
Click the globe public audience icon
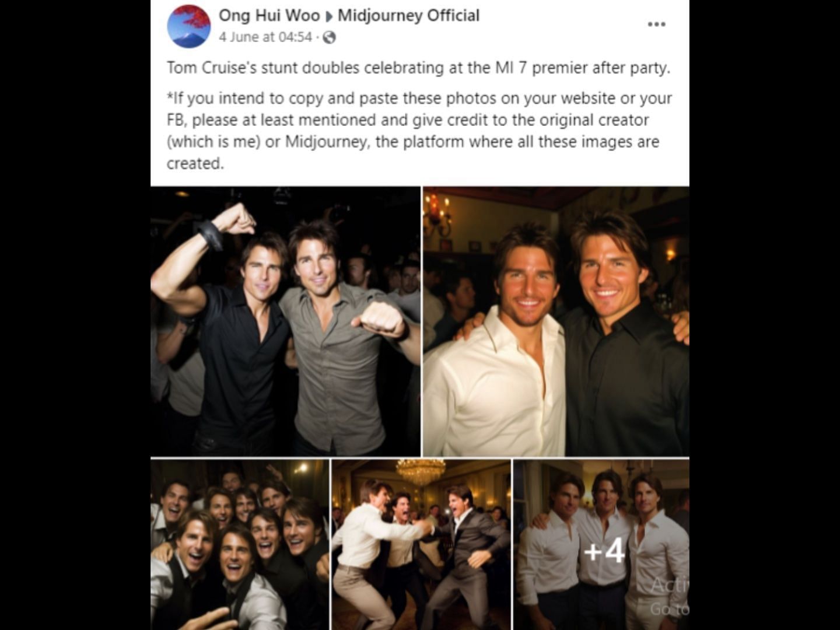point(329,37)
